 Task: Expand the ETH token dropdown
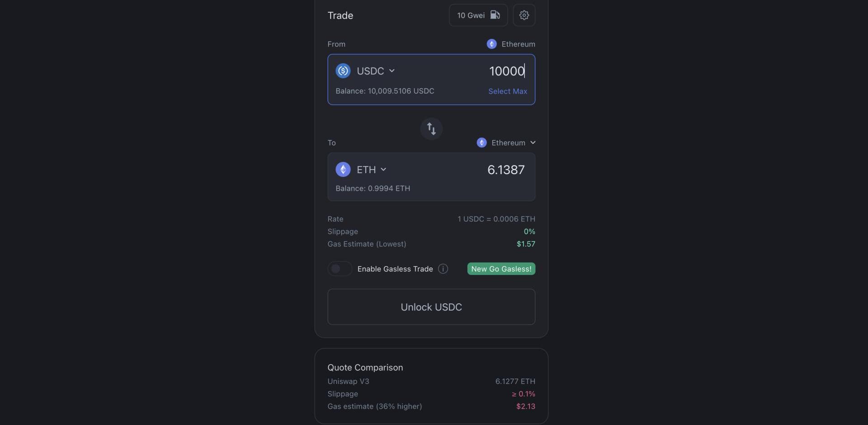[383, 170]
